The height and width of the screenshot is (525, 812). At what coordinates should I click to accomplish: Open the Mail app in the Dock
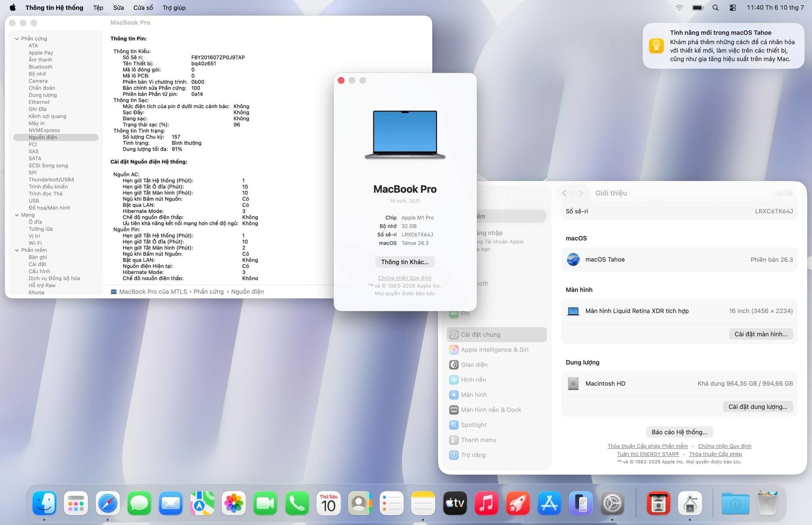pos(170,503)
